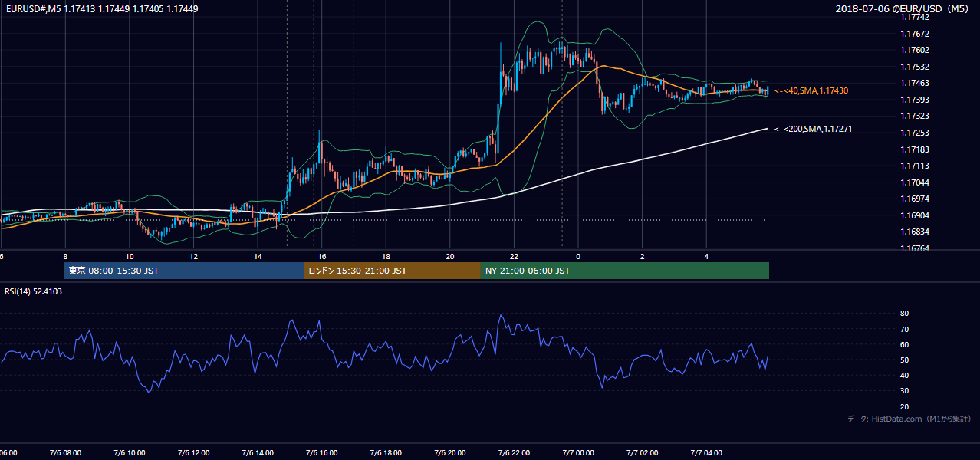980x460 pixels.
Task: Click price axis value 1.17602
Action: tap(915, 50)
